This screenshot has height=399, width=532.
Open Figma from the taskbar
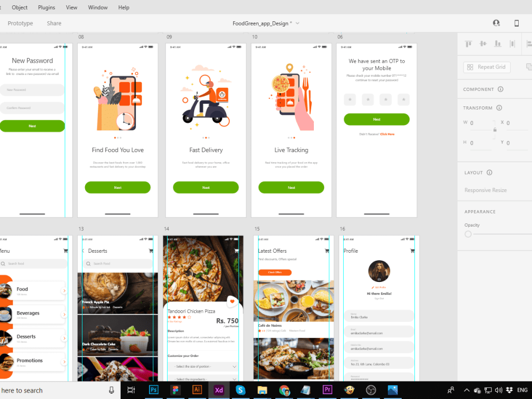[176, 390]
